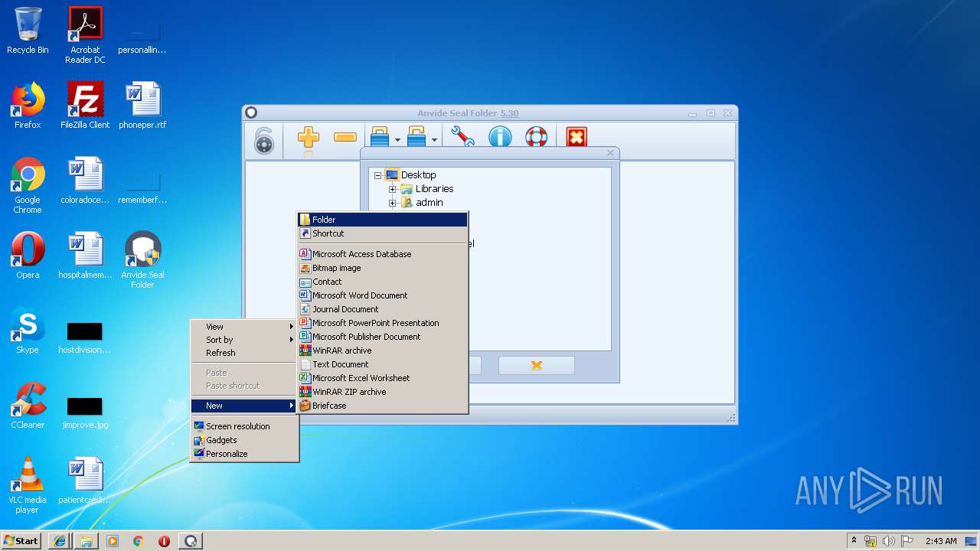Screen dimensions: 980x551
Task: Select jimprove.jpg file on desktop
Action: pos(85,412)
